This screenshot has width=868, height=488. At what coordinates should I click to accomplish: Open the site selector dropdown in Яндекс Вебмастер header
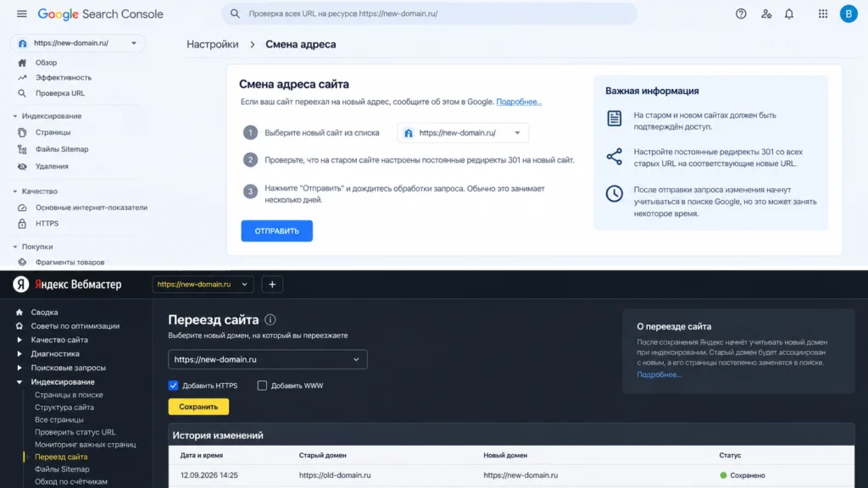[203, 285]
